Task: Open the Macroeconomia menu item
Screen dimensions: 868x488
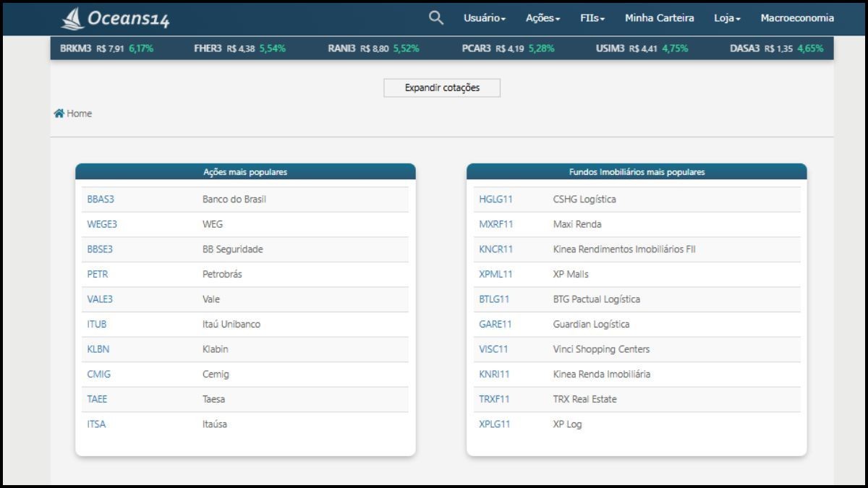Action: click(796, 18)
